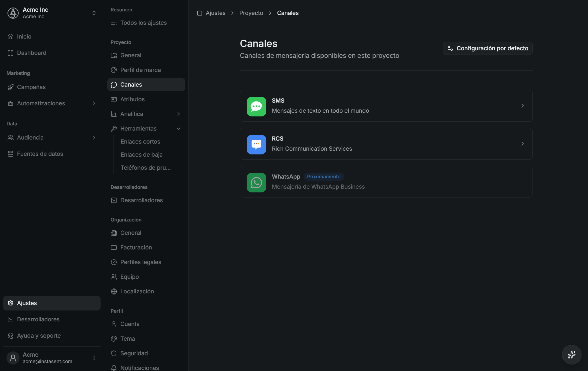The width and height of the screenshot is (588, 371).
Task: Open user options three-dot menu
Action: coord(94,358)
